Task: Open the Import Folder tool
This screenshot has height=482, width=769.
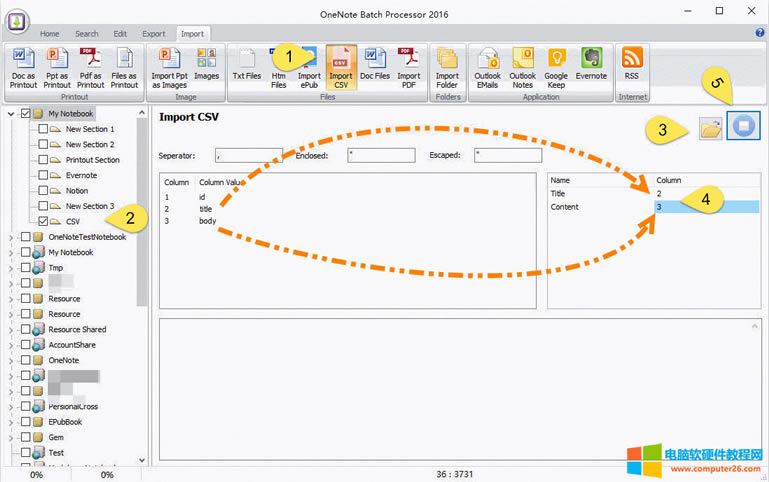Action: tap(447, 66)
